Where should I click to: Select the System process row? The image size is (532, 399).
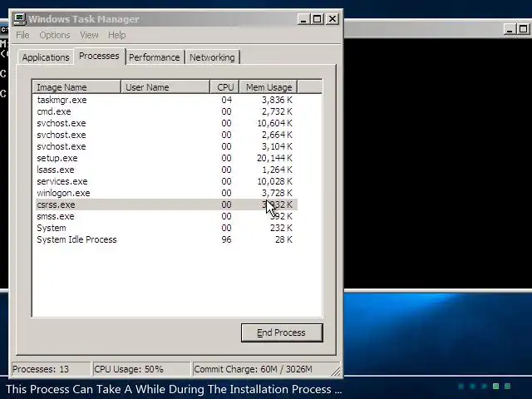click(166, 228)
